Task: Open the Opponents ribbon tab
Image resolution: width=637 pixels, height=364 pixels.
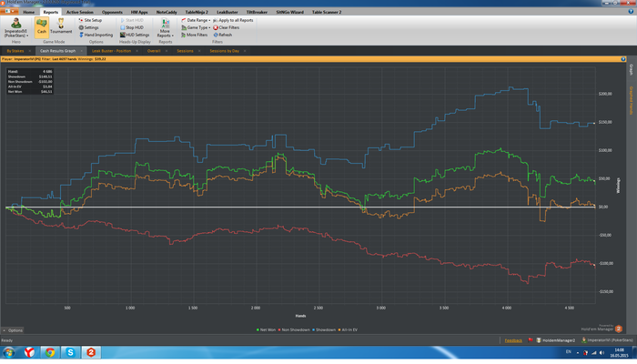Action: 112,12
